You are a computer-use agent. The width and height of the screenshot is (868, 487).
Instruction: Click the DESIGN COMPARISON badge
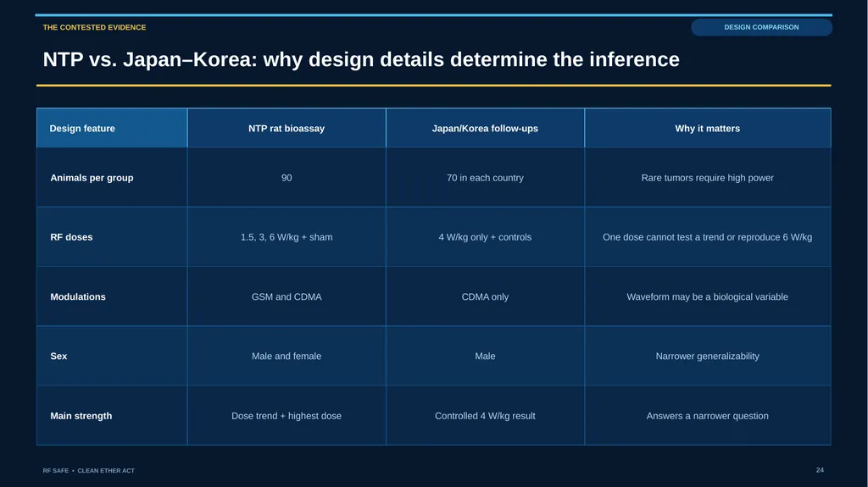761,27
